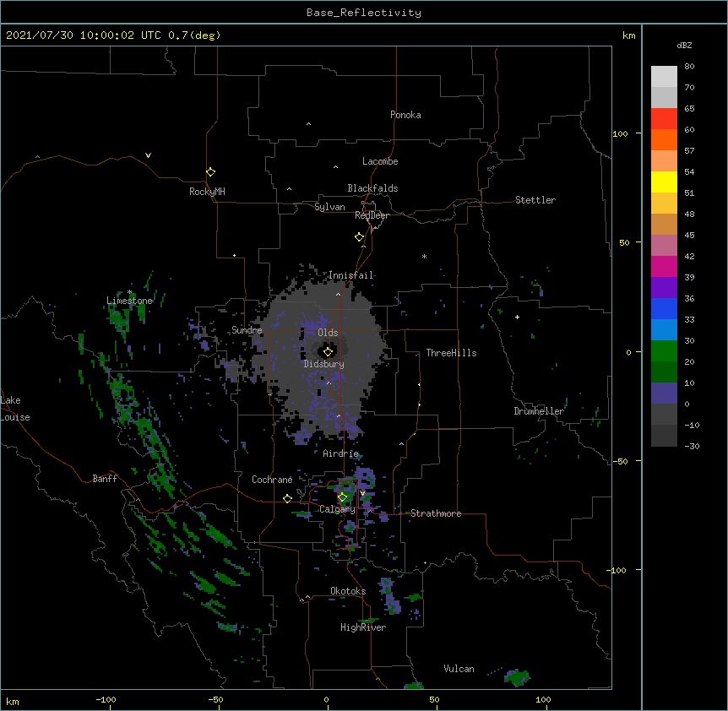Choose the mauve pink 42-45 dBZ swatch
Viewport: 728px width, 711px height.
pos(664,246)
